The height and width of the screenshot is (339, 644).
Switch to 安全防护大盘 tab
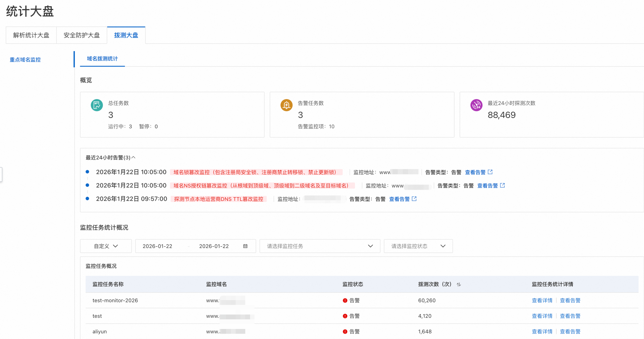(x=82, y=35)
